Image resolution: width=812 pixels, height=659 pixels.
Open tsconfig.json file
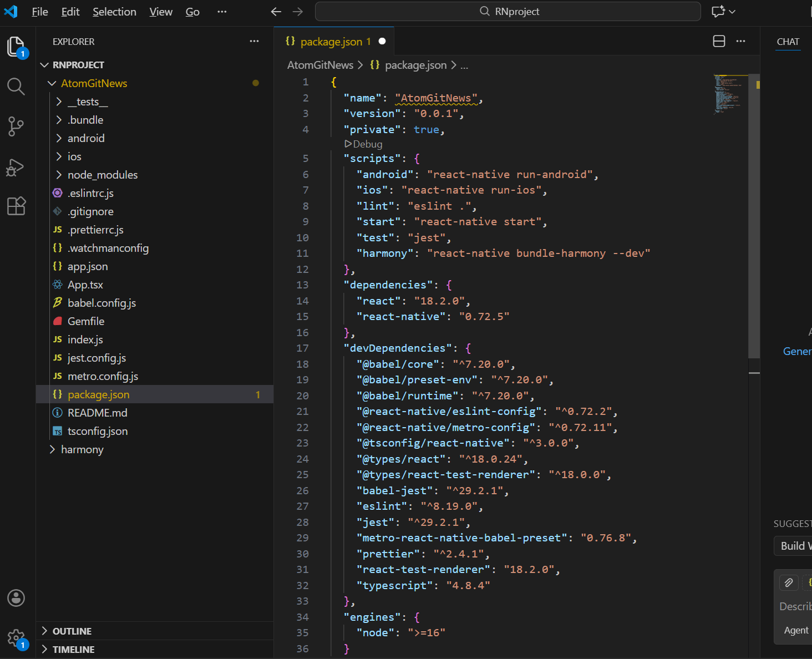155,431
